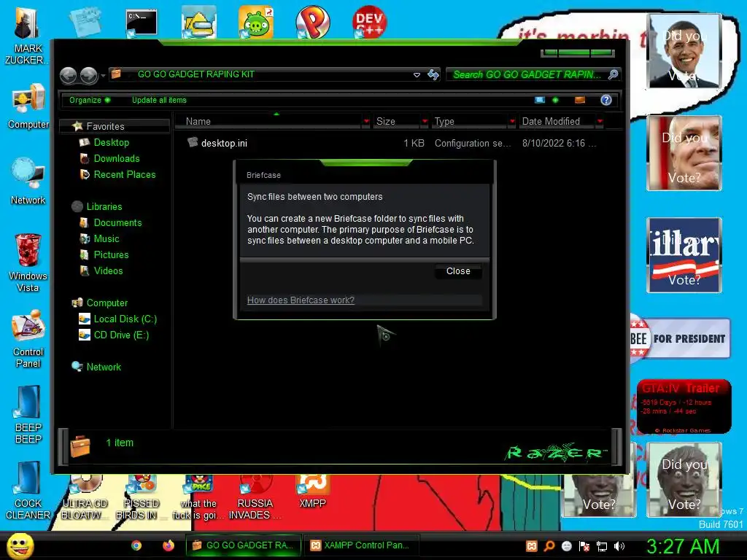Select Network in the navigation pane

[104, 367]
